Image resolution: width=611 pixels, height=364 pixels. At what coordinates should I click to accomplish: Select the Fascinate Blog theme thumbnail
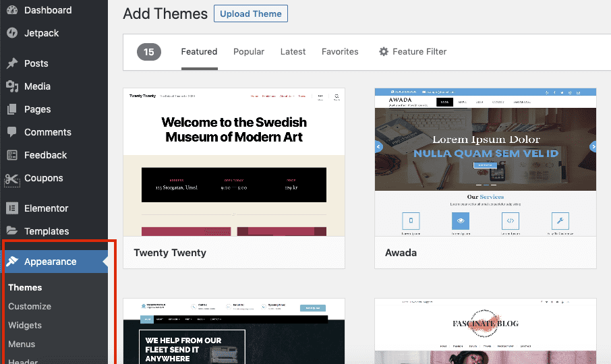(486, 331)
